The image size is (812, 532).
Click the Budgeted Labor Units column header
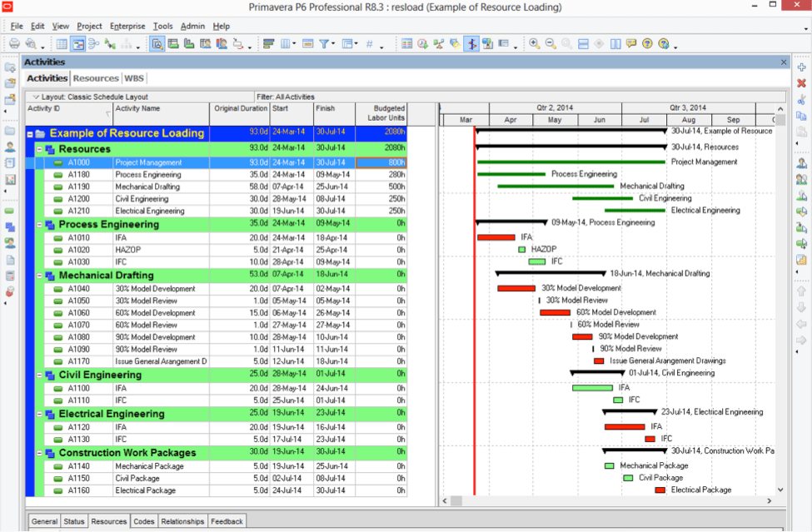(x=381, y=114)
